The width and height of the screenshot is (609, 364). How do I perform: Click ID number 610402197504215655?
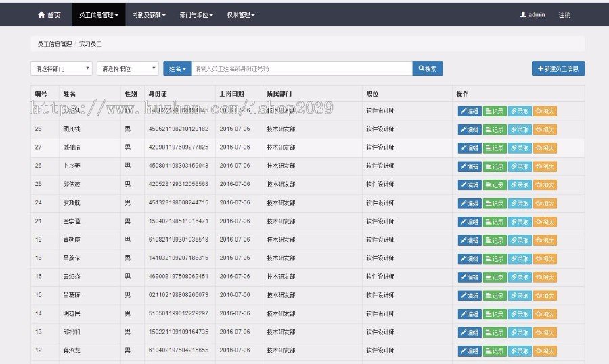point(178,350)
